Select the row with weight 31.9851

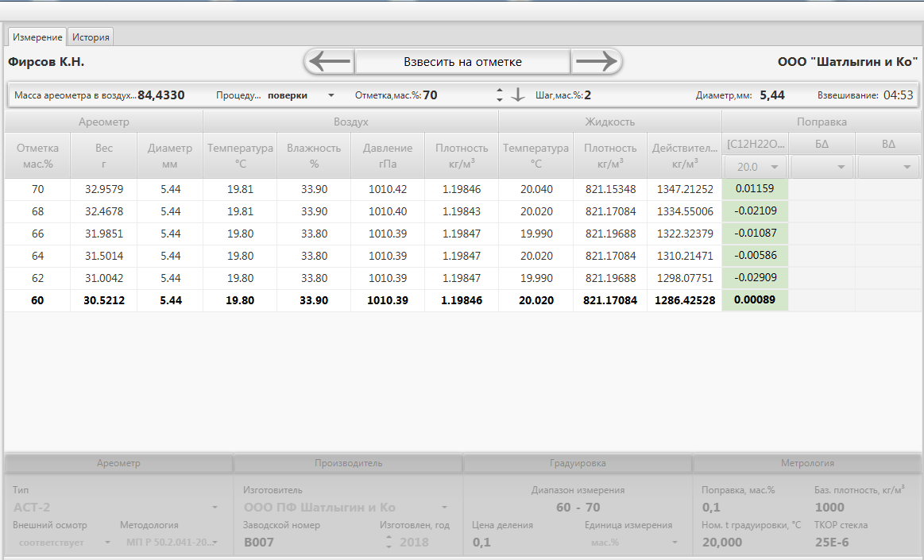click(103, 234)
